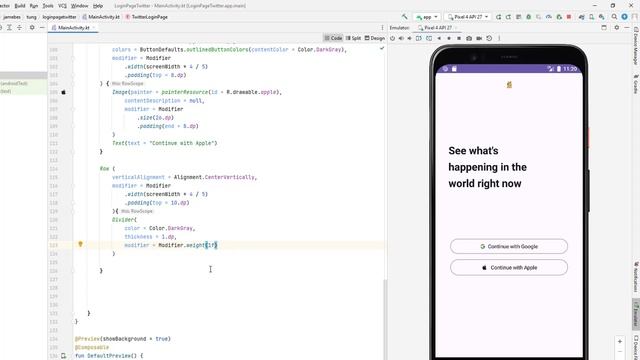Click the DefaultPreview gutter run icon

tap(64, 356)
